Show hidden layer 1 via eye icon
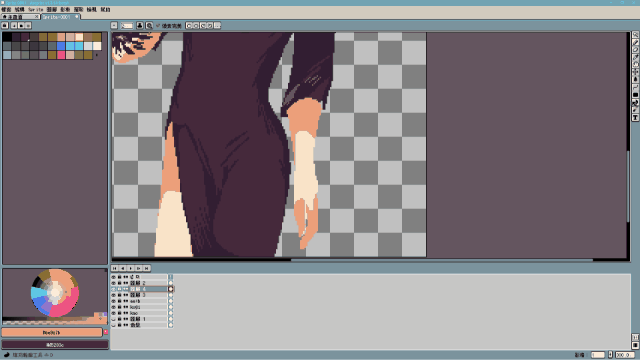Viewport: 640px width, 360px height. 113,319
